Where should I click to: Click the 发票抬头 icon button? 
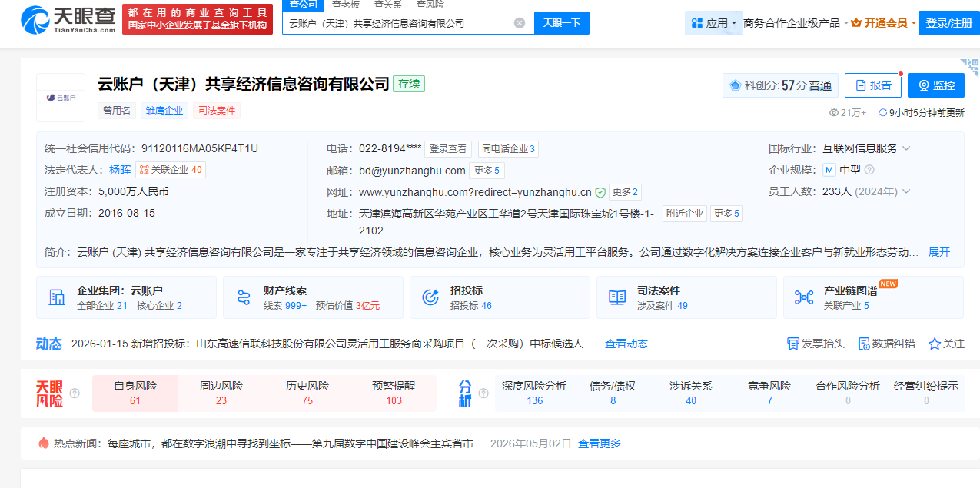816,344
